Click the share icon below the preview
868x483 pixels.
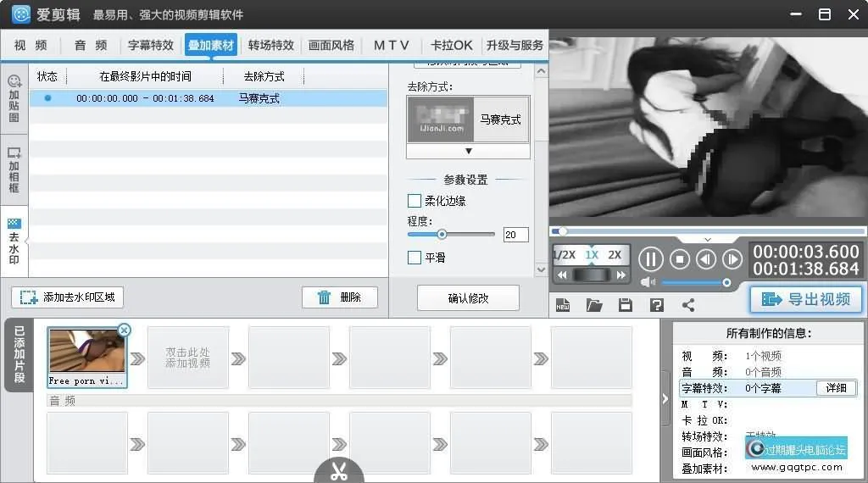click(688, 305)
